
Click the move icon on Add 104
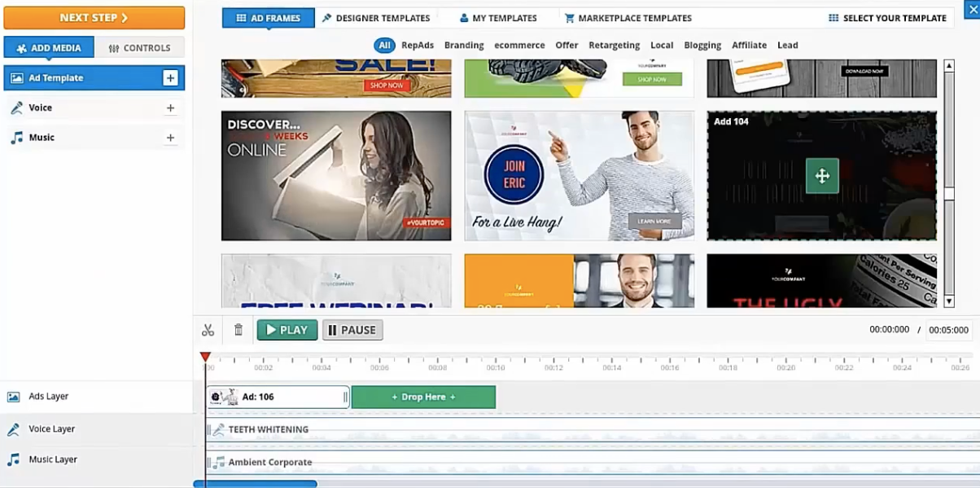(x=822, y=176)
